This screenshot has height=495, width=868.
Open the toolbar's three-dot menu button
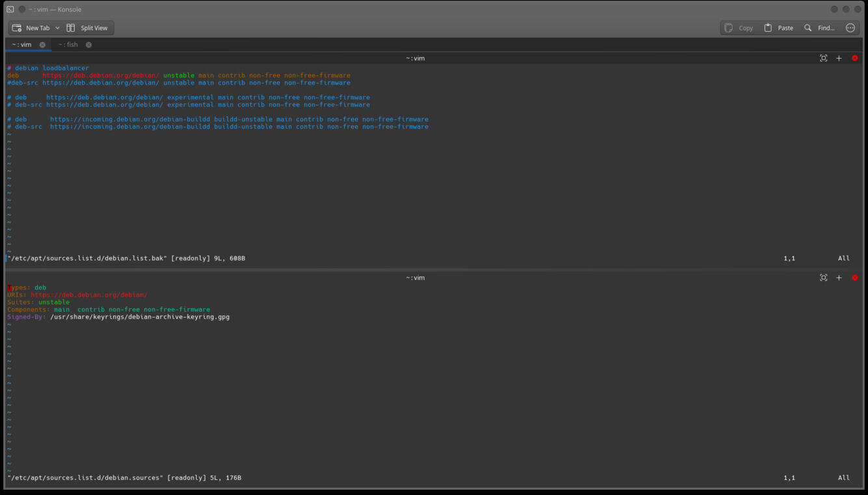850,28
